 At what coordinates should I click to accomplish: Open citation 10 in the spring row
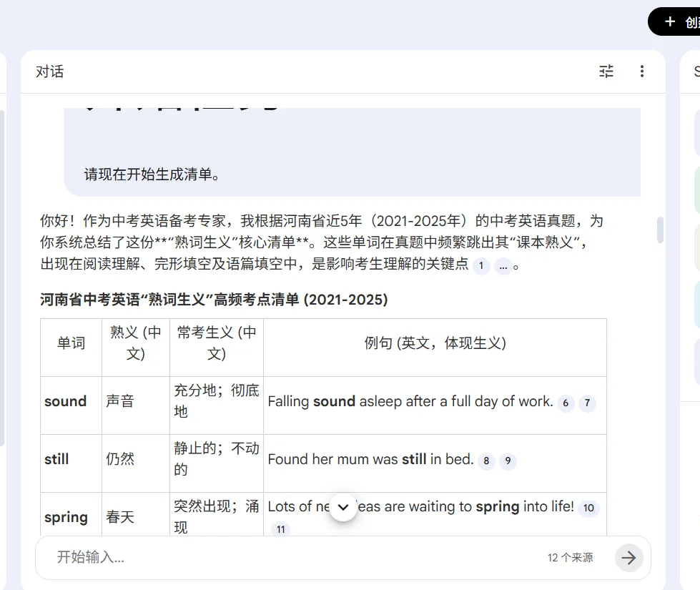[x=588, y=508]
